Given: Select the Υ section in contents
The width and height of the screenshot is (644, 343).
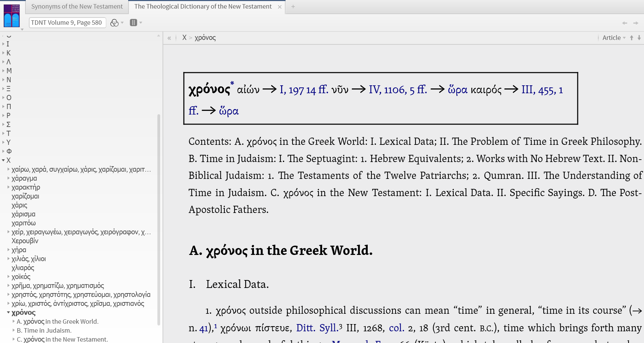Looking at the screenshot, I should (9, 142).
